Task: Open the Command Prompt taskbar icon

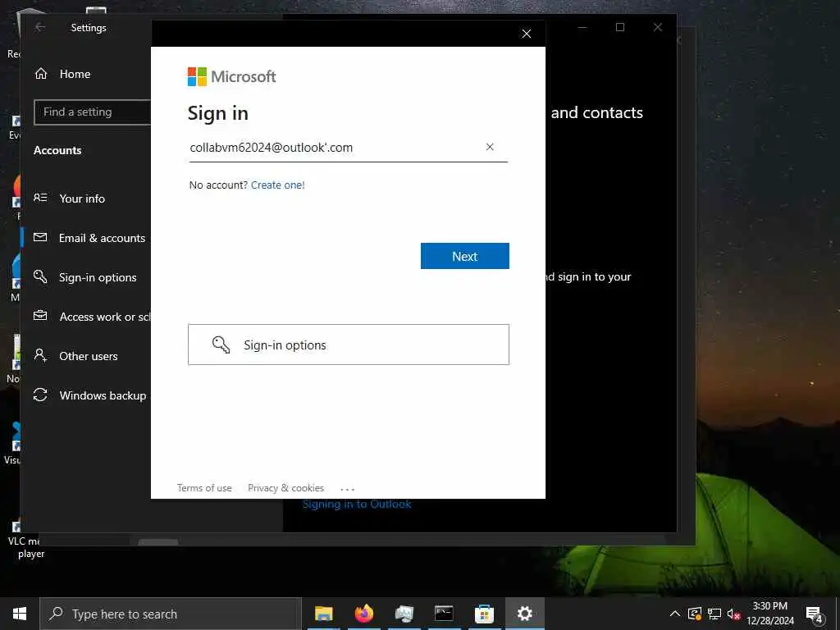Action: (x=444, y=614)
